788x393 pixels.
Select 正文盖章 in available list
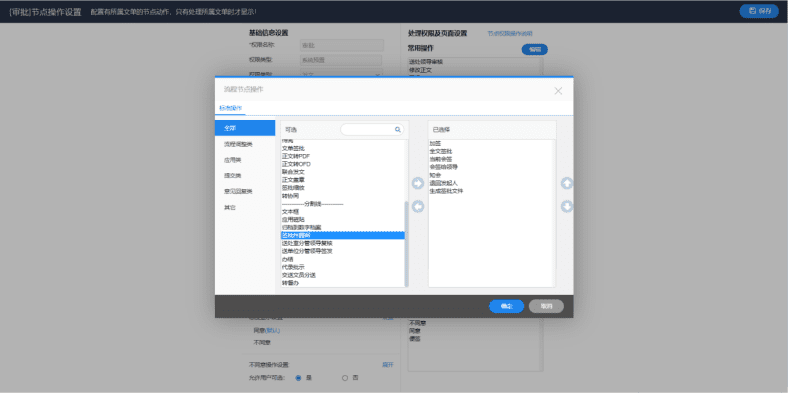coord(342,179)
